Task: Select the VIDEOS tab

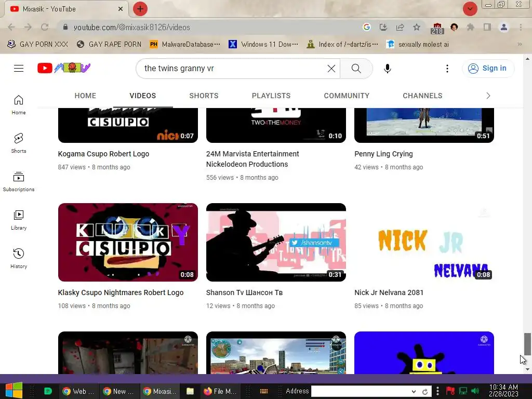Action: 142,96
